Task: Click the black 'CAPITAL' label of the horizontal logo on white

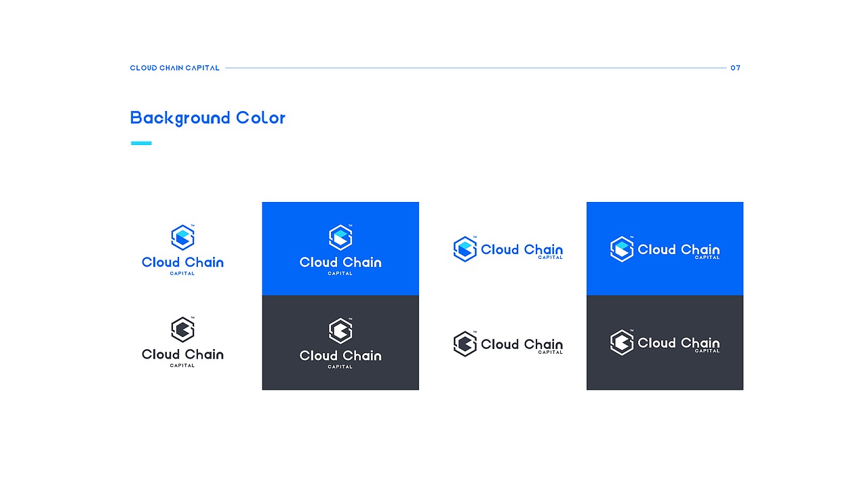Action: [x=551, y=352]
